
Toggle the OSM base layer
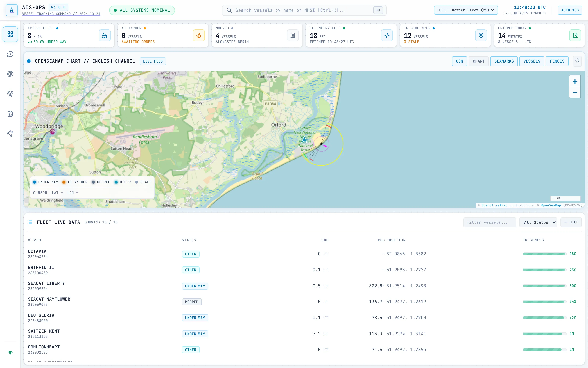459,61
